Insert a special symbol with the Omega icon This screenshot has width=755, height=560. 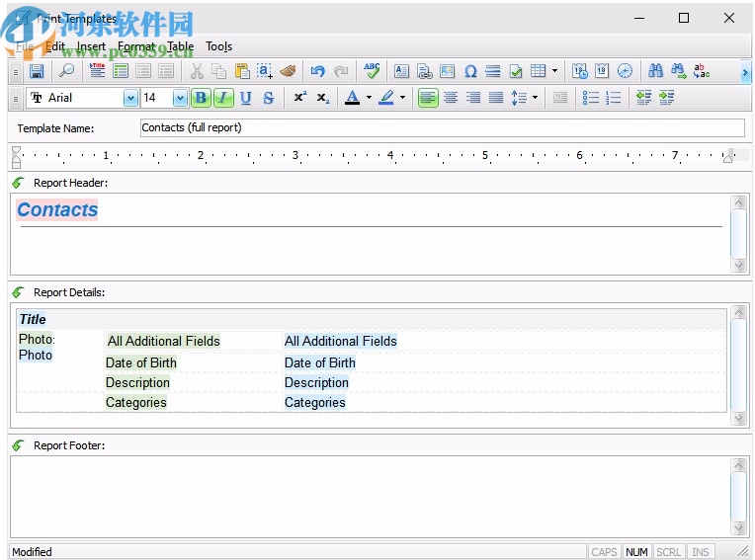pyautogui.click(x=470, y=72)
